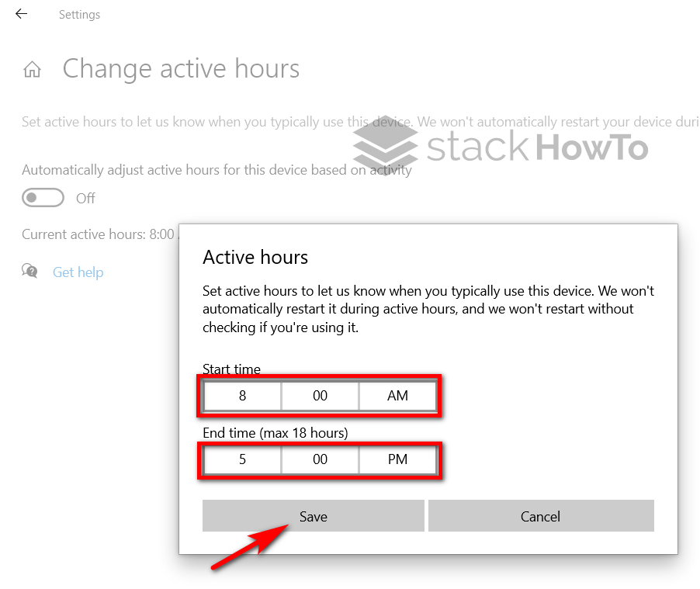Screen dimensions: 700x589
Task: Open the Start time hour selector showing 8
Action: coord(241,396)
